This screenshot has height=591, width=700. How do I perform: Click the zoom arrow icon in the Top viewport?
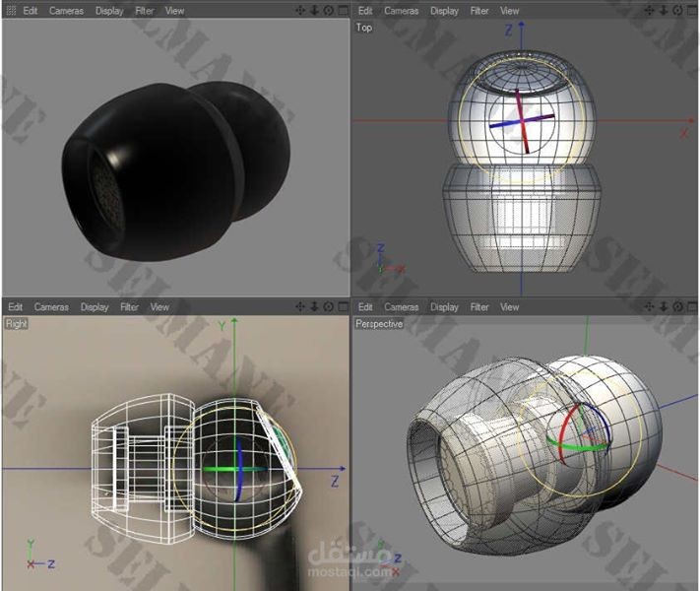(664, 10)
